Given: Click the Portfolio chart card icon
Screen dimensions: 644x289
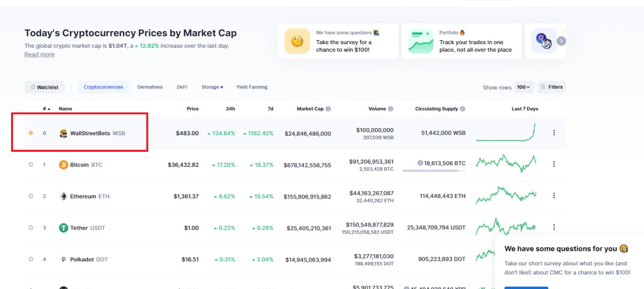Looking at the screenshot, I should pos(421,41).
